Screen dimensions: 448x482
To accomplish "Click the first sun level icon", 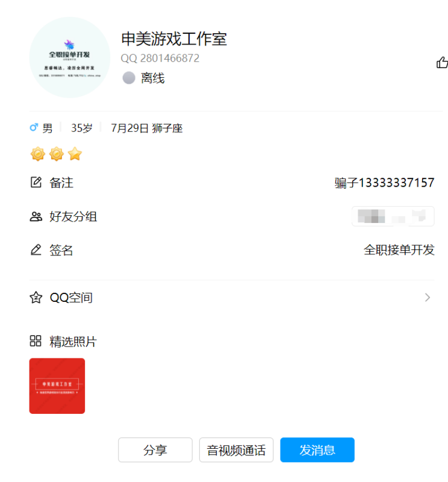I will pyautogui.click(x=38, y=154).
